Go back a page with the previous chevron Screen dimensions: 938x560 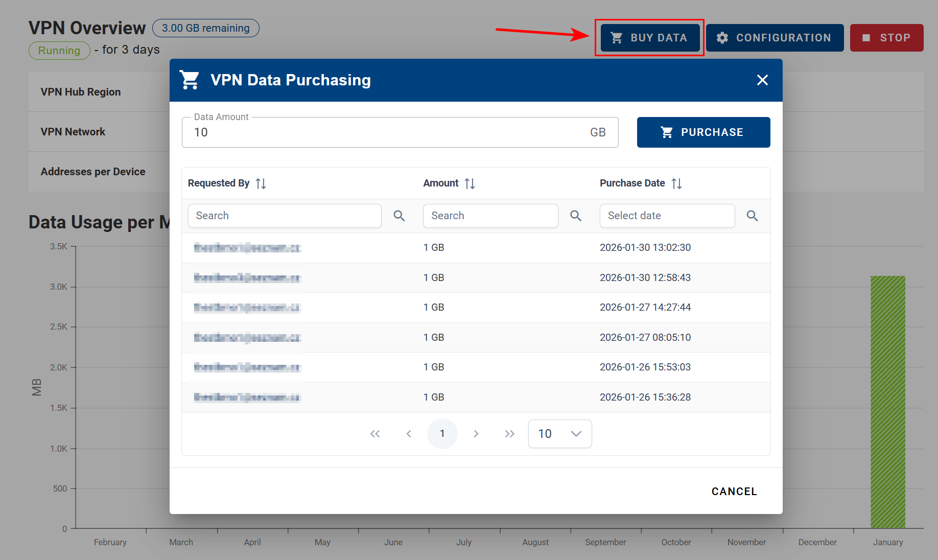(x=409, y=433)
